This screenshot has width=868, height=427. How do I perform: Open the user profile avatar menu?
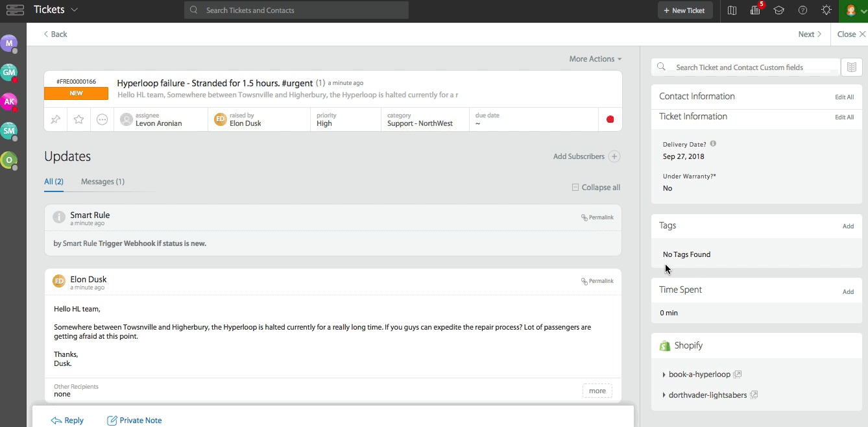click(x=853, y=10)
